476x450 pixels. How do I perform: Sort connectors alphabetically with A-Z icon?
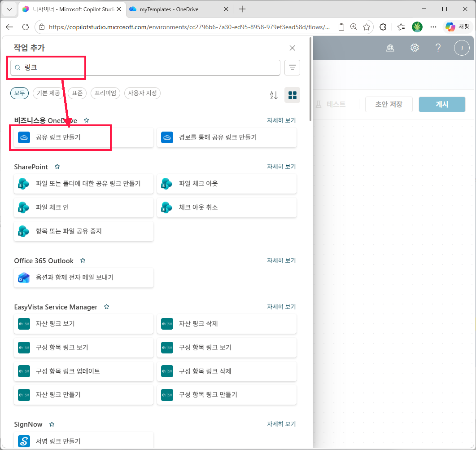click(274, 95)
